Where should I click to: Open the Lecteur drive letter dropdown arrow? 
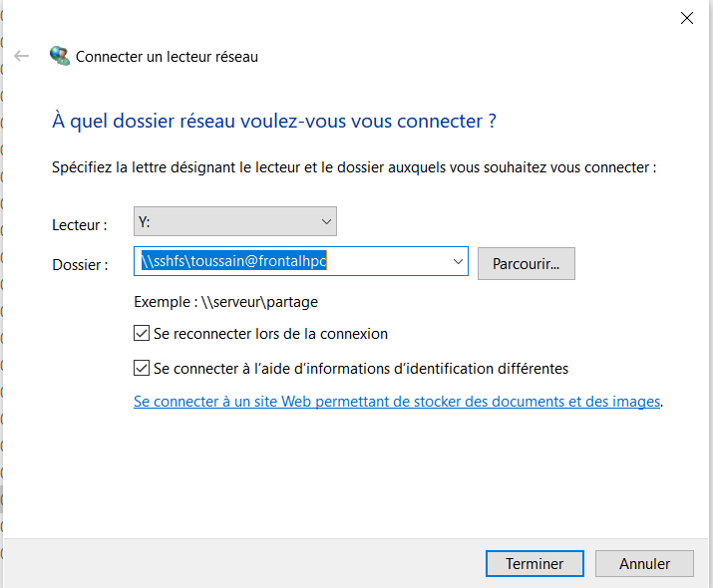326,221
